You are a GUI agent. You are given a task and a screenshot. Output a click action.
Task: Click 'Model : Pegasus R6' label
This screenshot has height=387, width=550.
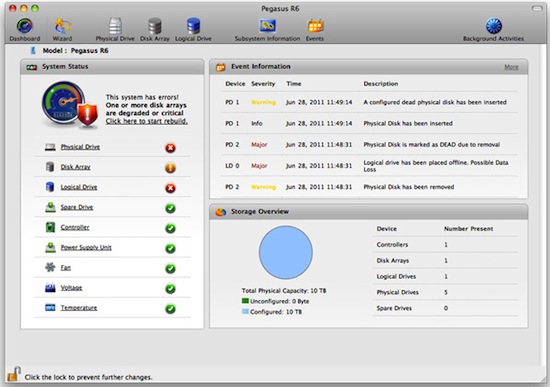[x=75, y=51]
